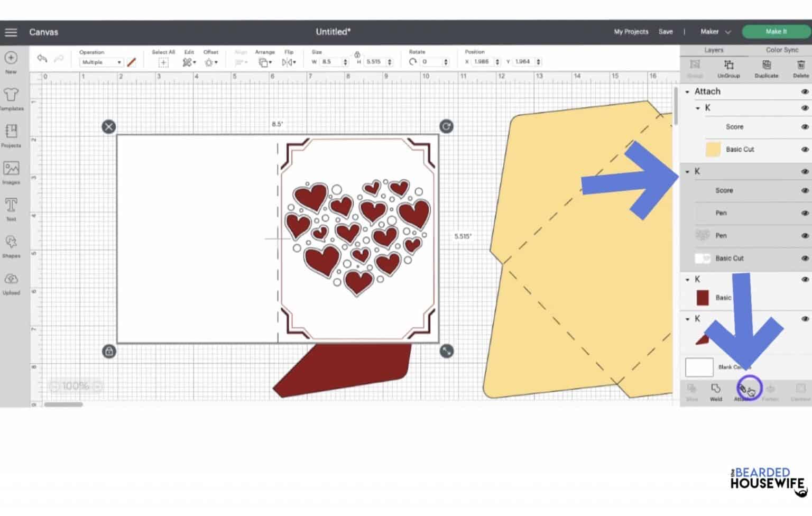The image size is (812, 516).
Task: Open the Operation dropdown set to Multiple
Action: pyautogui.click(x=100, y=62)
